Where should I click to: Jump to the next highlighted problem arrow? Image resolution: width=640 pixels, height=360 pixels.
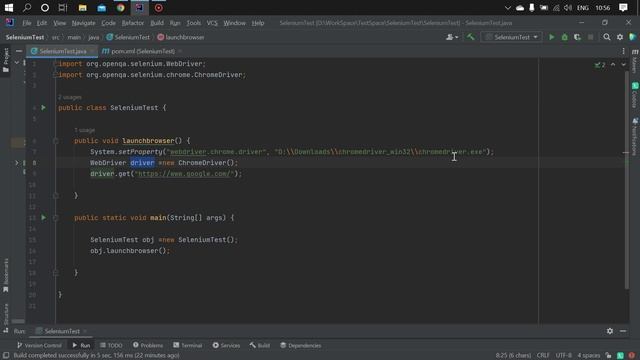pos(623,64)
